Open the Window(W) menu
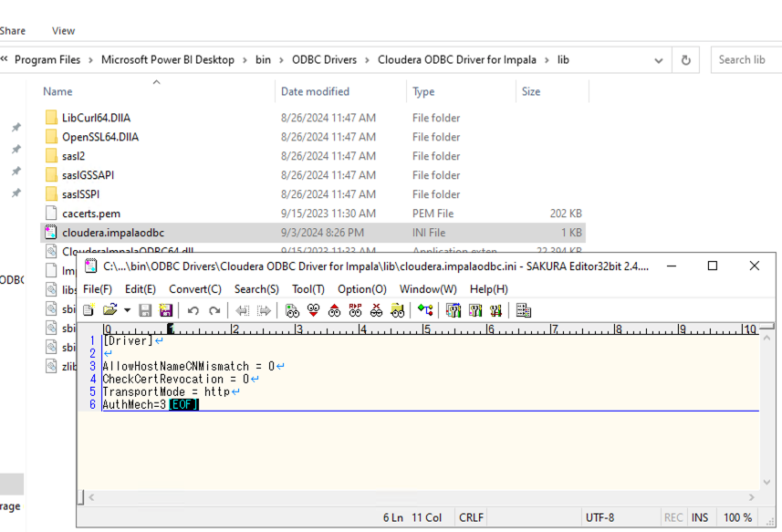 [x=428, y=289]
